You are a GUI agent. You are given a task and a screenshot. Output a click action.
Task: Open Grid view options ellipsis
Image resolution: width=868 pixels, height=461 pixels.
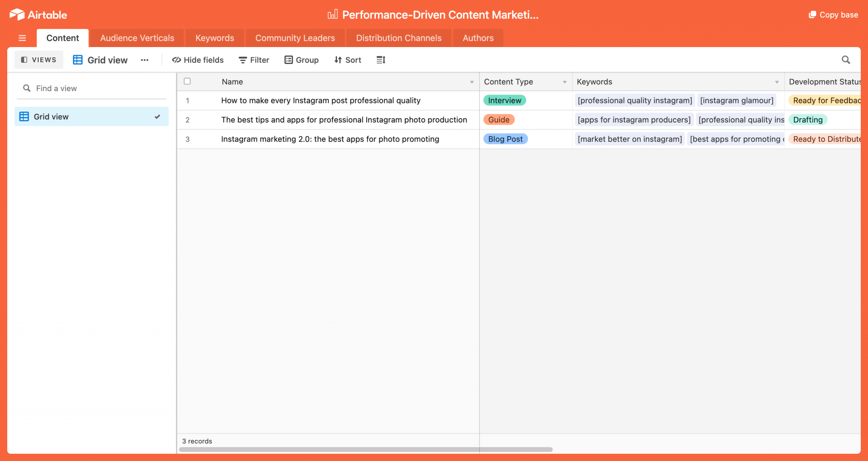(x=145, y=60)
